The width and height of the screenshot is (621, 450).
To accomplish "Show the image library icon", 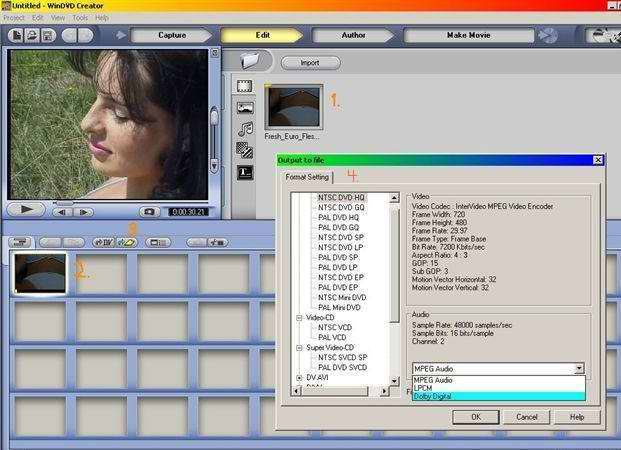I will [x=245, y=107].
